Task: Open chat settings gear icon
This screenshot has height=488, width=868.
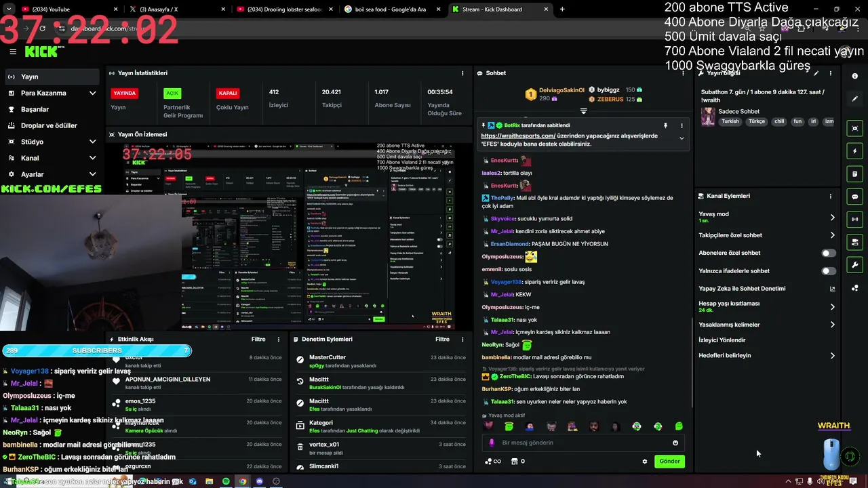Action: 645,462
